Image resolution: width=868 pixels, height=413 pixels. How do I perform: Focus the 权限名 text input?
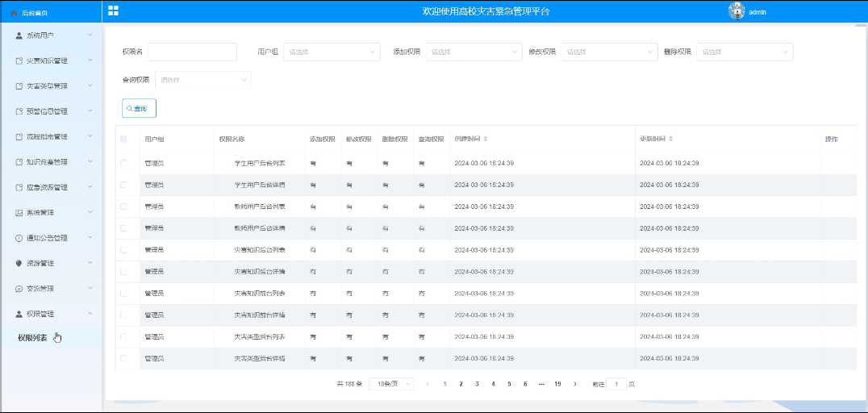pos(192,52)
